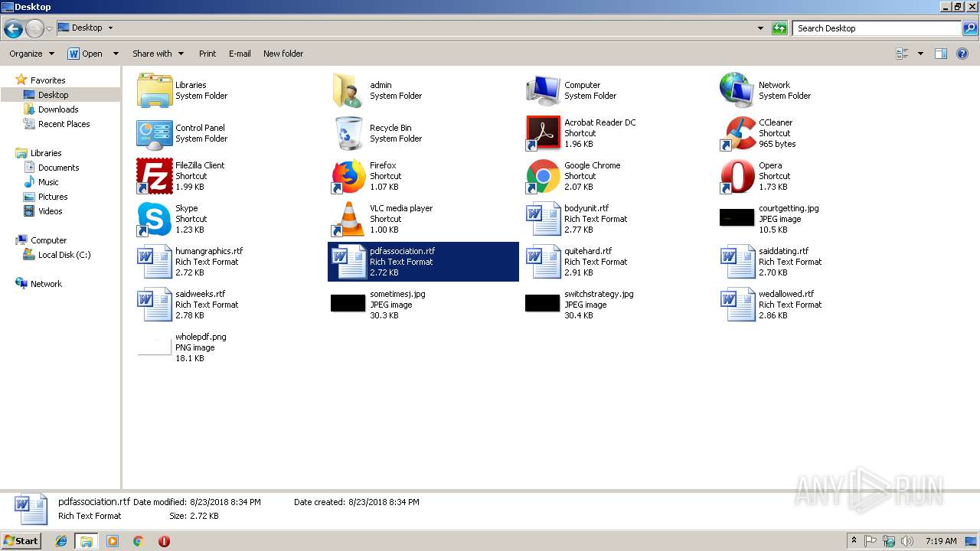Screen dimensions: 980x551
Task: Select the Acrobat Reader DC icon
Action: (x=543, y=133)
